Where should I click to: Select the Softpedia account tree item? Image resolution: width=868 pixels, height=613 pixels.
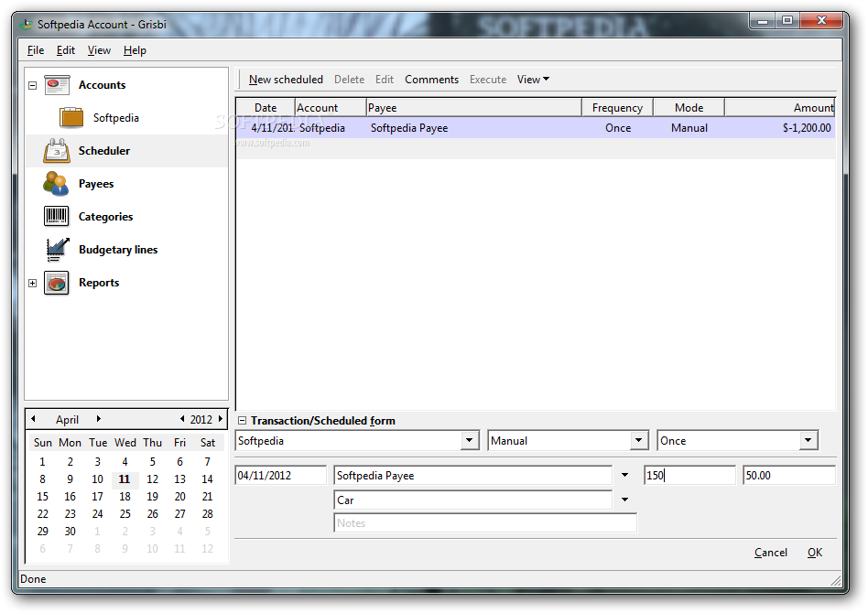pyautogui.click(x=115, y=118)
